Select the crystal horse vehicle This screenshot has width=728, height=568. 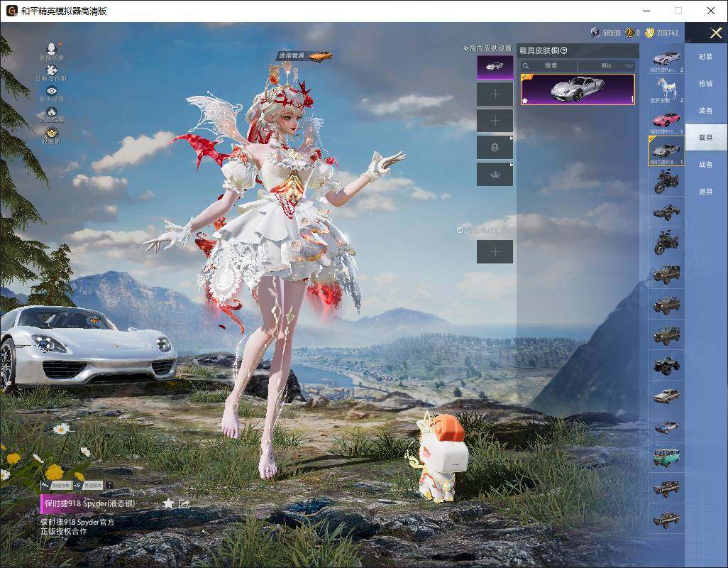pos(666,89)
